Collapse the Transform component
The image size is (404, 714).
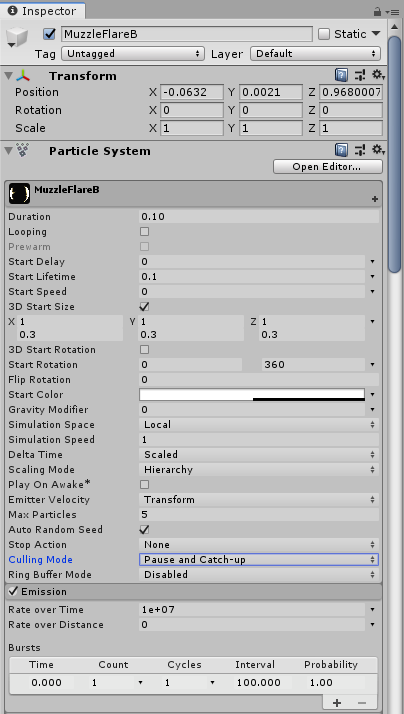[x=9, y=76]
